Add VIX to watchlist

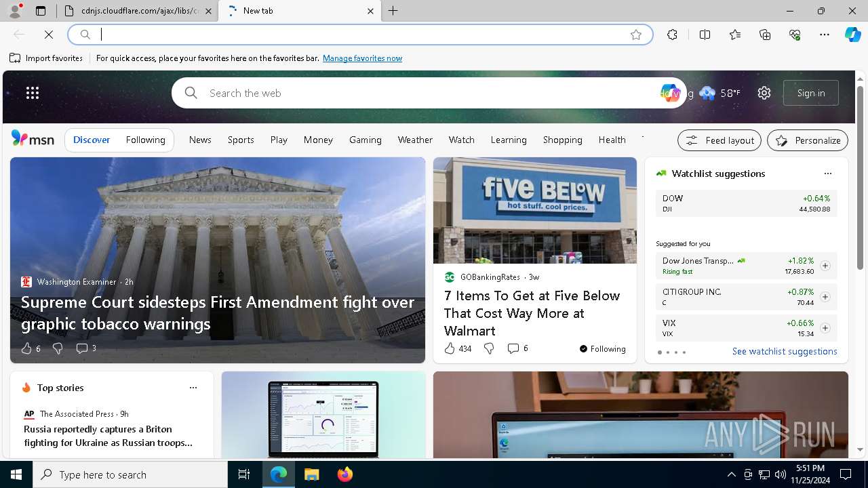click(825, 328)
